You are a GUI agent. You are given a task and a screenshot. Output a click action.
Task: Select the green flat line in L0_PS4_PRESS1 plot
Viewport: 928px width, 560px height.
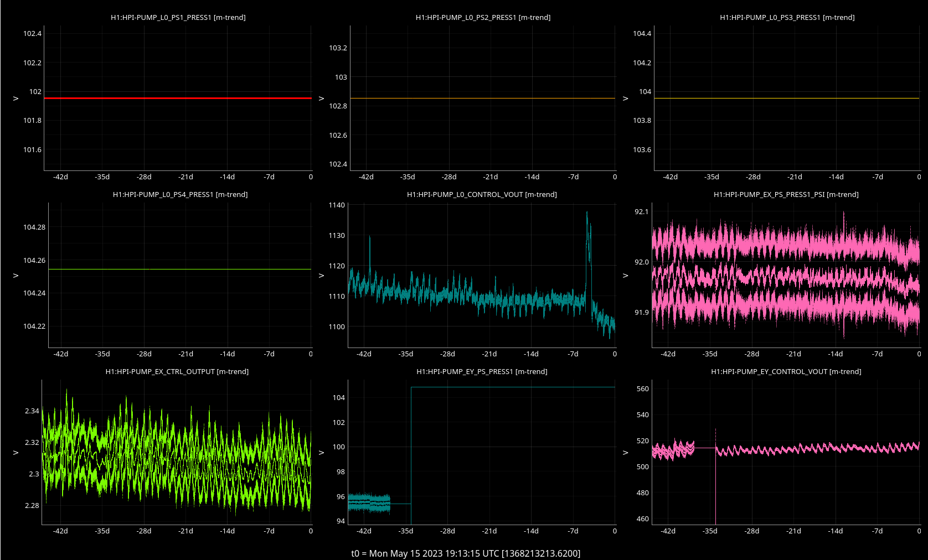(180, 269)
